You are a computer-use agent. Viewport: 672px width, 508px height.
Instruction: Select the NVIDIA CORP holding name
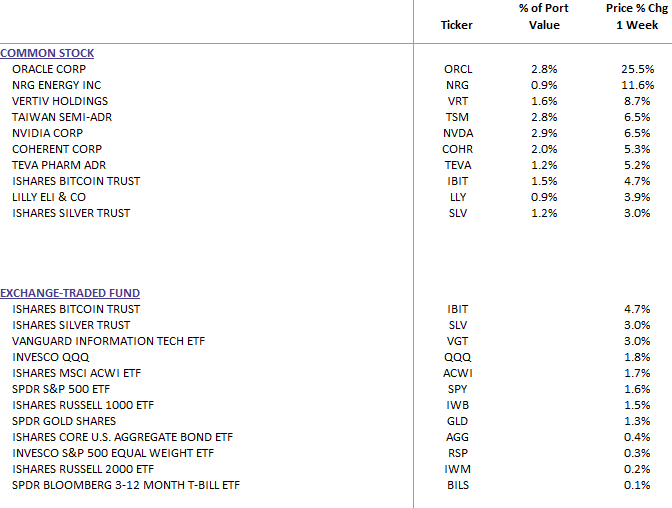pyautogui.click(x=47, y=133)
